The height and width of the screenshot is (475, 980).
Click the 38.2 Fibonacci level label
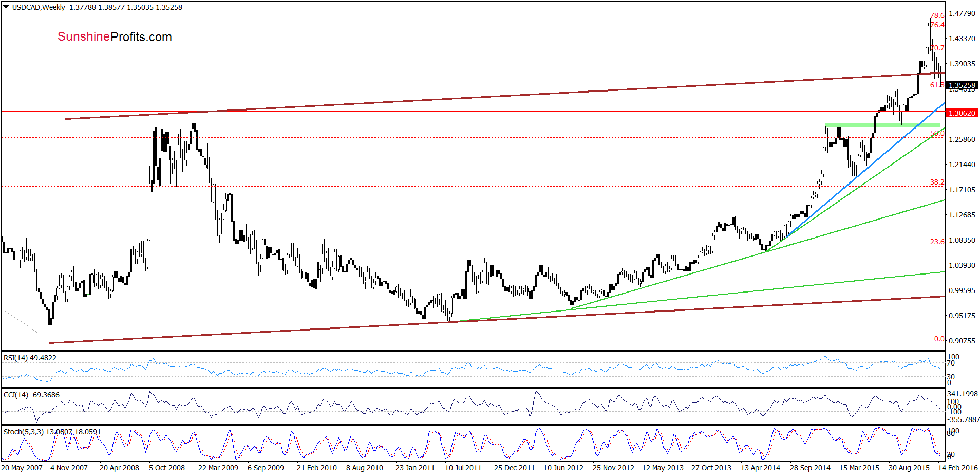(937, 182)
